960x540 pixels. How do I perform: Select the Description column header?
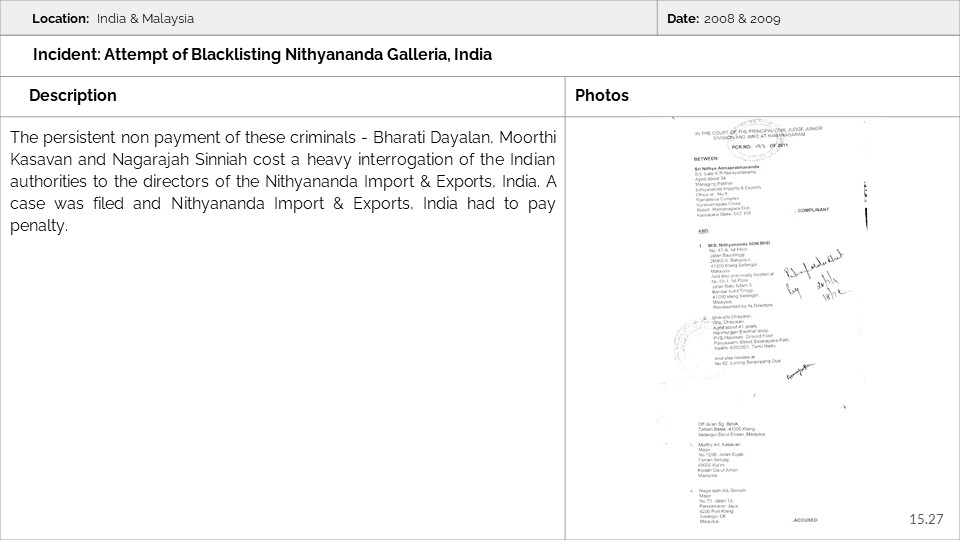73,96
